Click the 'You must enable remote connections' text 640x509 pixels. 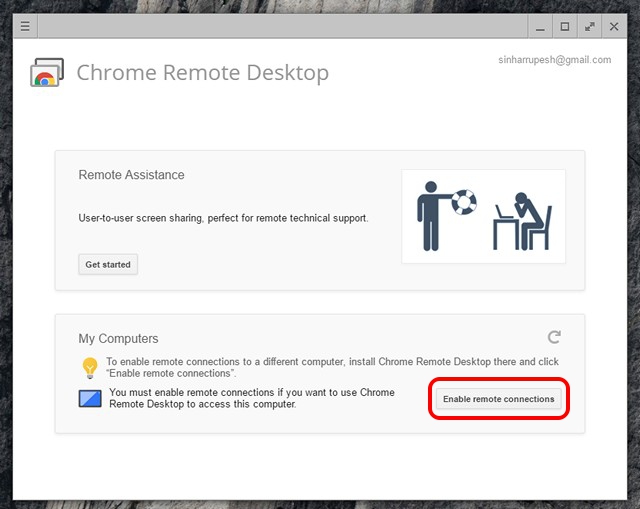(x=252, y=398)
